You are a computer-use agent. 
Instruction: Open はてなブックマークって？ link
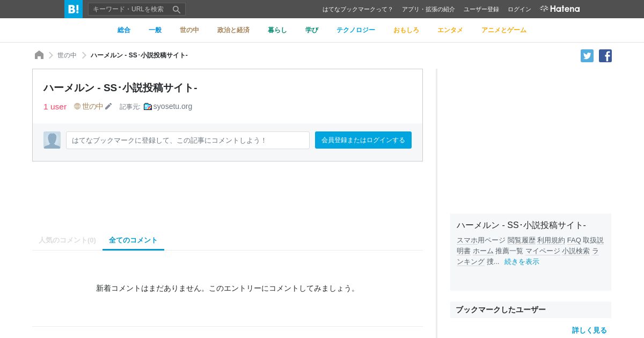[x=358, y=9]
